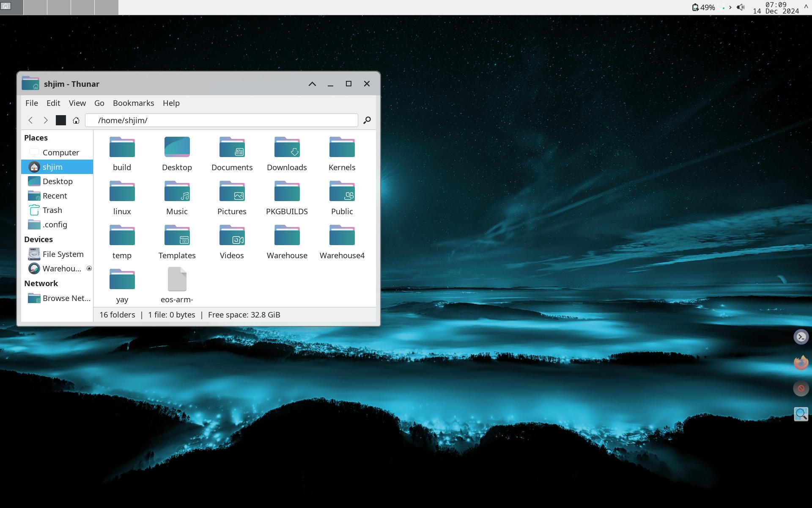
Task: Open the Documents folder
Action: click(232, 154)
